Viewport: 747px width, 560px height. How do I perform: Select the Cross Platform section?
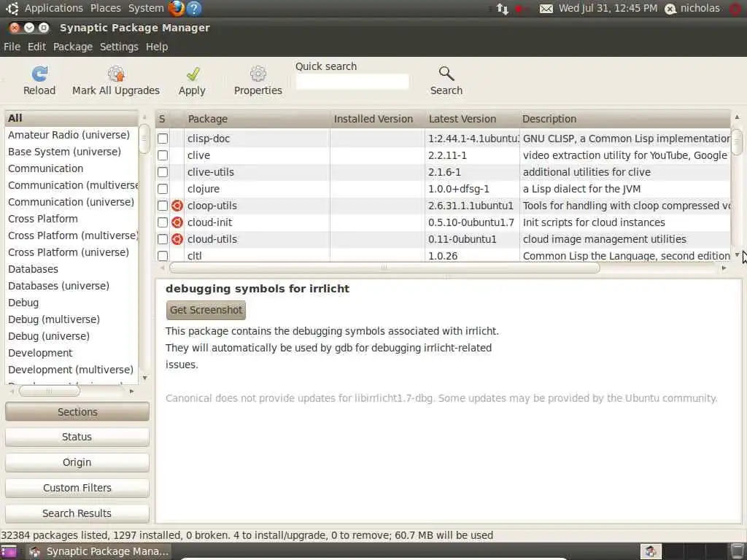click(71, 219)
